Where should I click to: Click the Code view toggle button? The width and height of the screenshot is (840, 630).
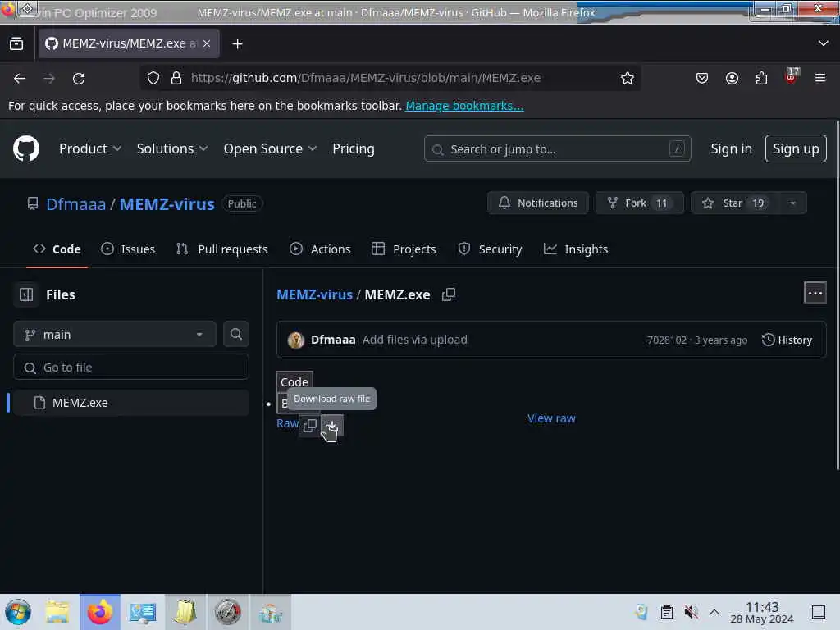tap(294, 382)
